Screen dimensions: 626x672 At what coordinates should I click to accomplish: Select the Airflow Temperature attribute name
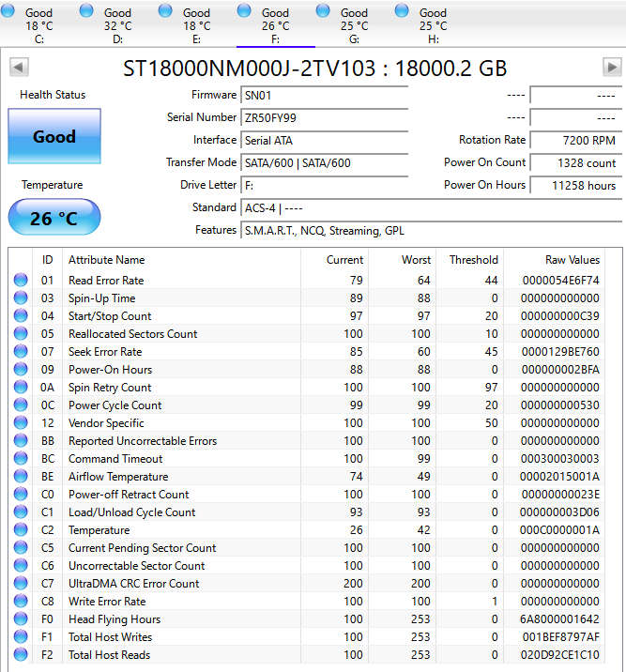[118, 476]
